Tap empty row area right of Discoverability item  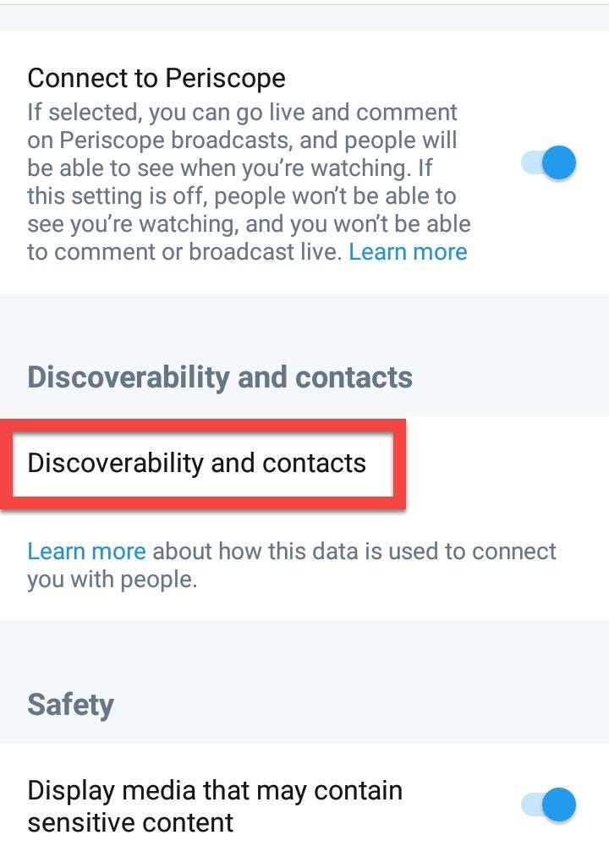coord(507,464)
